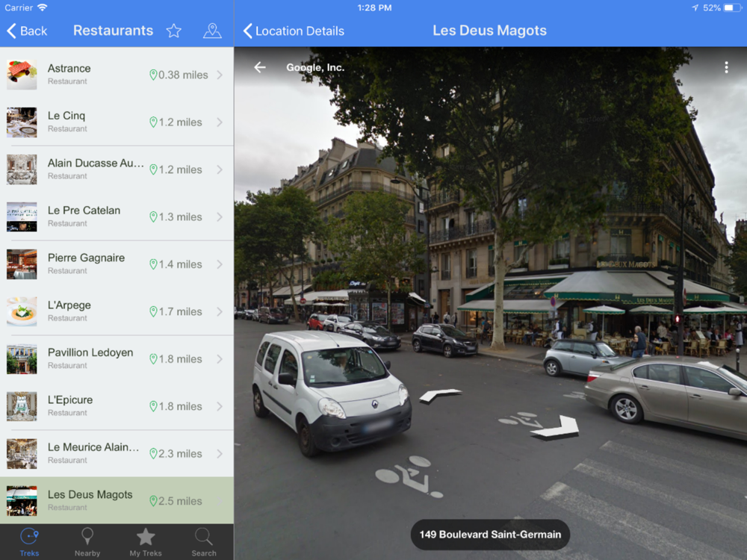Select the L'Epicure restaurant name

point(70,400)
